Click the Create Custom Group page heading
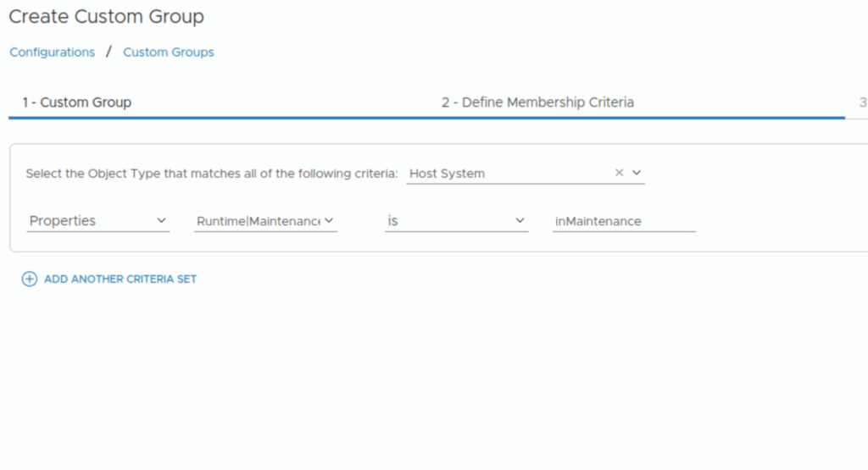This screenshot has height=470, width=868. [106, 16]
